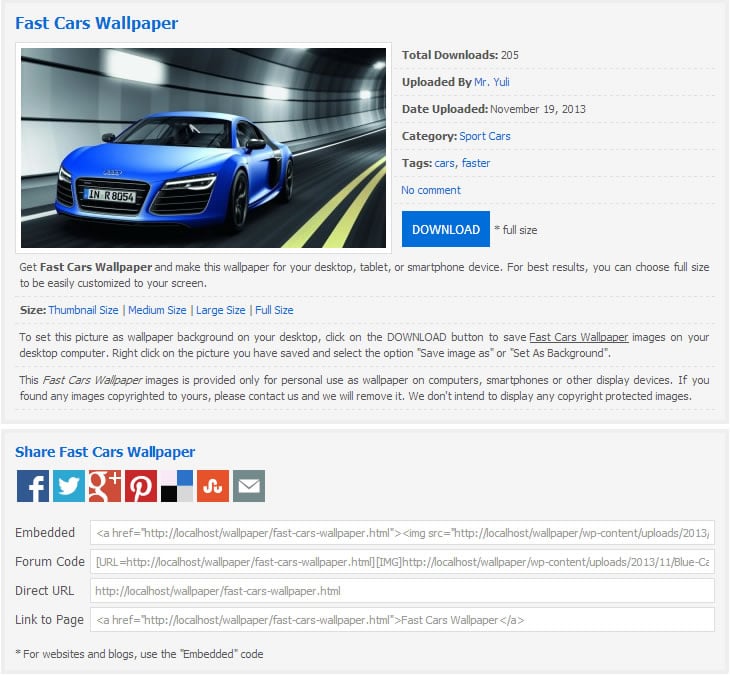Image resolution: width=730 pixels, height=676 pixels.
Task: Open uploader Mr. Yuli profile link
Action: pos(491,82)
